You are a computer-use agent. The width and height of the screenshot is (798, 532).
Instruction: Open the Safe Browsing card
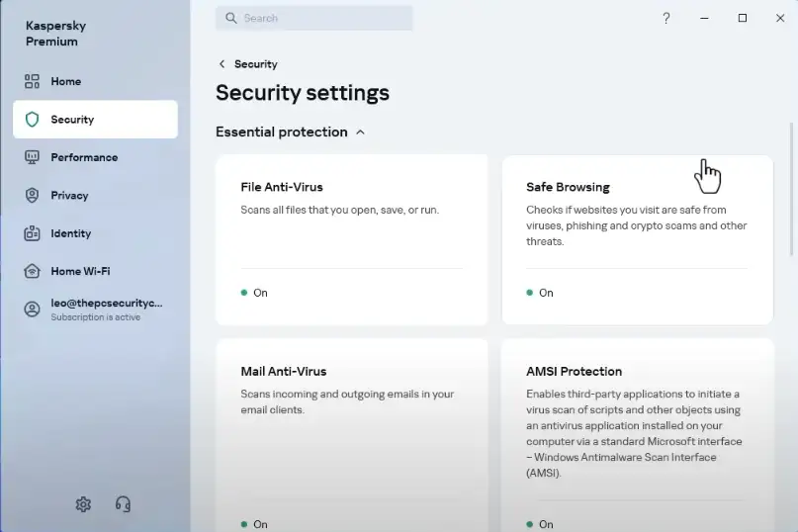pyautogui.click(x=637, y=239)
